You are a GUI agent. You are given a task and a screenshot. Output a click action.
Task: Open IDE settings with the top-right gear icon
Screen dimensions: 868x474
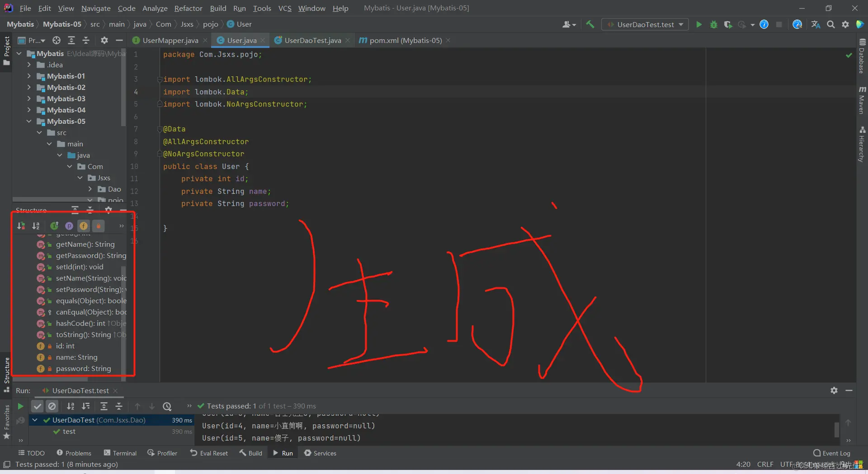coord(845,24)
